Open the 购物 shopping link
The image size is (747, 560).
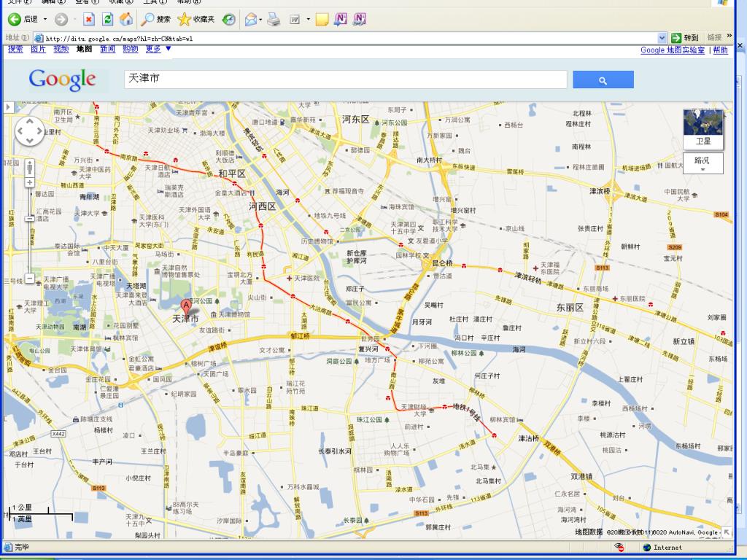[x=131, y=49]
